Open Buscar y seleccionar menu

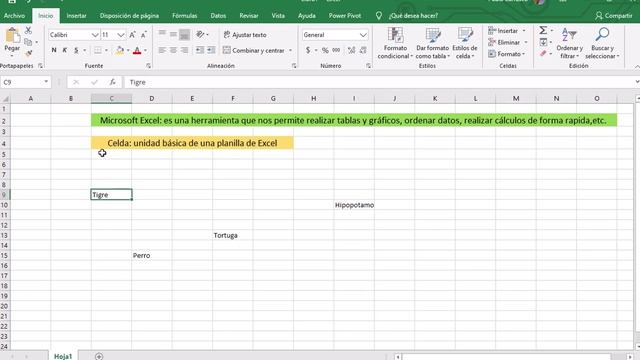[x=602, y=43]
